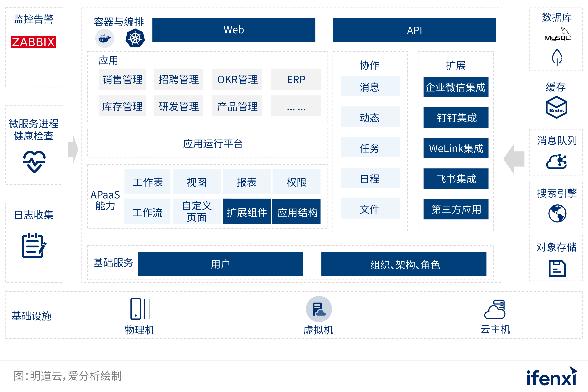Select the Web header bar

(233, 30)
